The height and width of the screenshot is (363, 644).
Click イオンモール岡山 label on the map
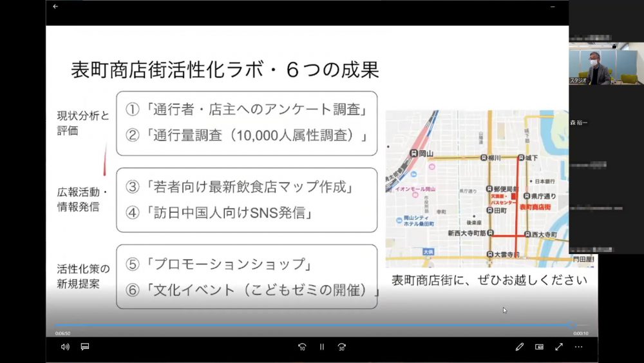[415, 189]
